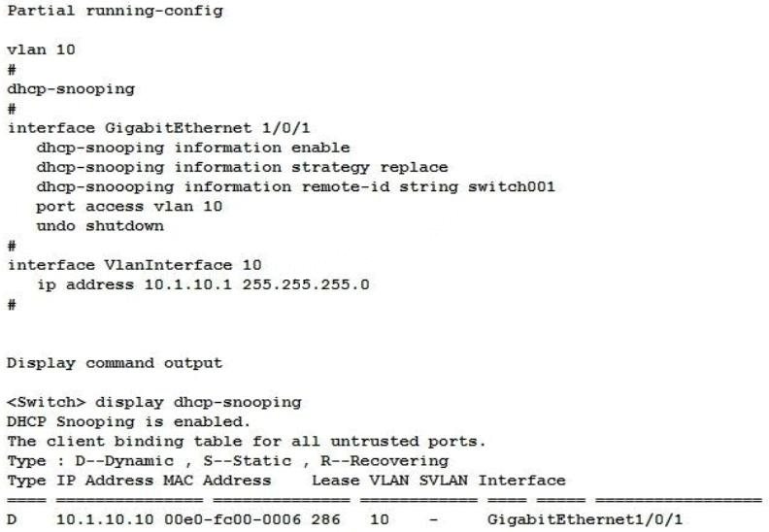Click the 'Lease' column header
Screen dimensions: 769x532
point(335,481)
